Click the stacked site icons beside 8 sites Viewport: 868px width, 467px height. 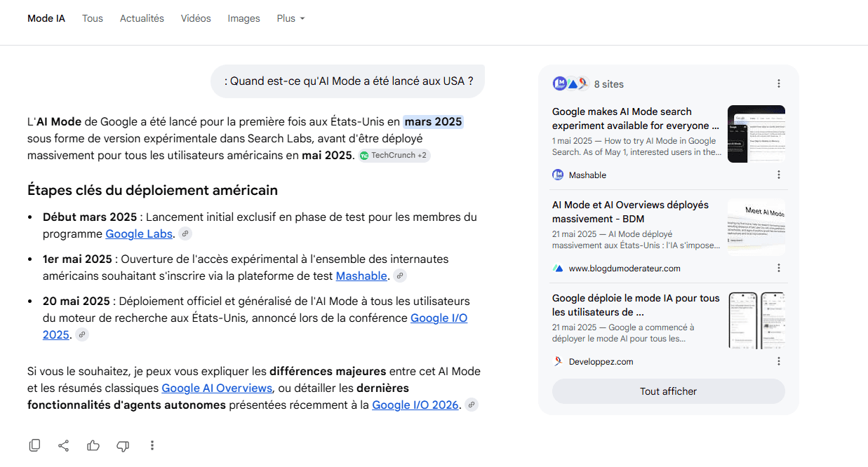click(570, 84)
